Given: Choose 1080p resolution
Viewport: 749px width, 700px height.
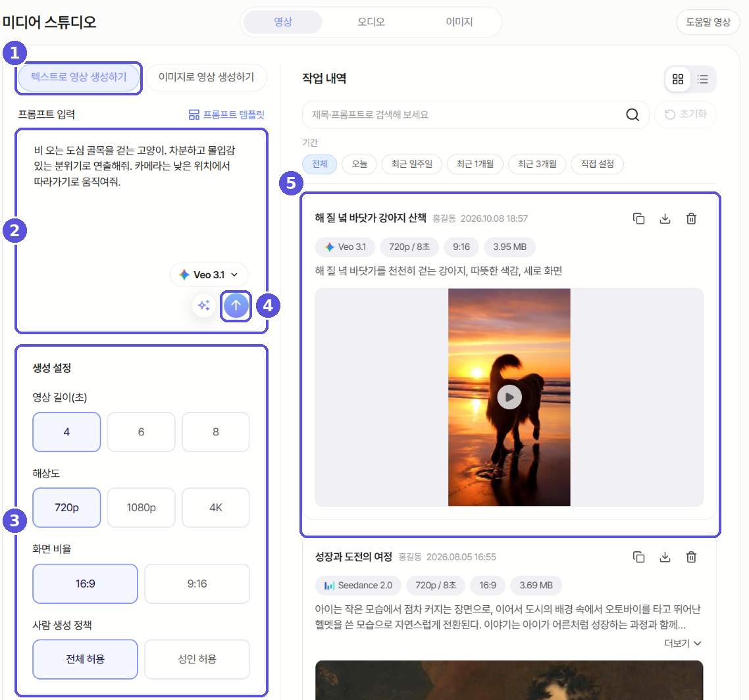Looking at the screenshot, I should (x=141, y=507).
